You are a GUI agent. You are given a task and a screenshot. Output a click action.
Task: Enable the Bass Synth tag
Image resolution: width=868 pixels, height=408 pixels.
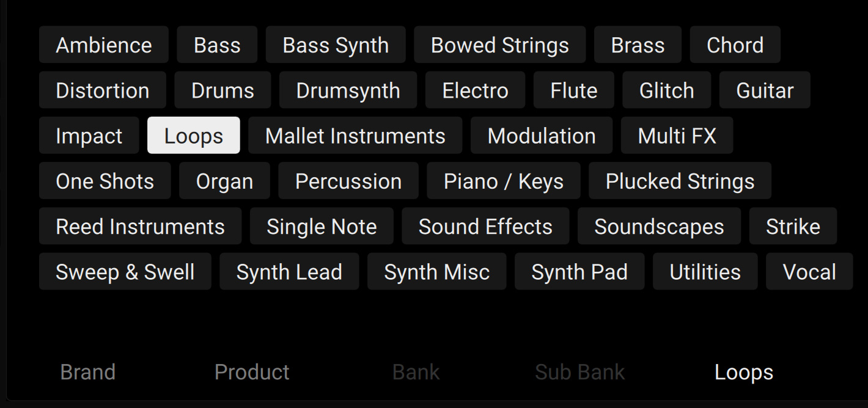tap(336, 45)
